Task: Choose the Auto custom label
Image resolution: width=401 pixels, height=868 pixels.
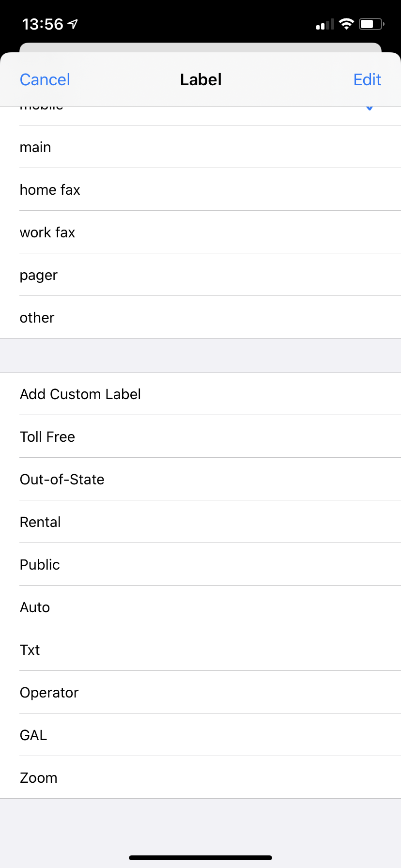Action: pos(200,607)
